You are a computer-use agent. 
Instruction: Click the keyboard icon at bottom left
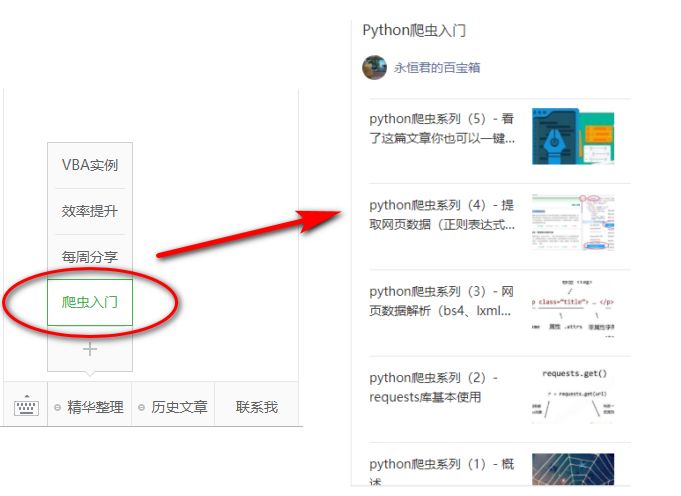click(x=25, y=407)
